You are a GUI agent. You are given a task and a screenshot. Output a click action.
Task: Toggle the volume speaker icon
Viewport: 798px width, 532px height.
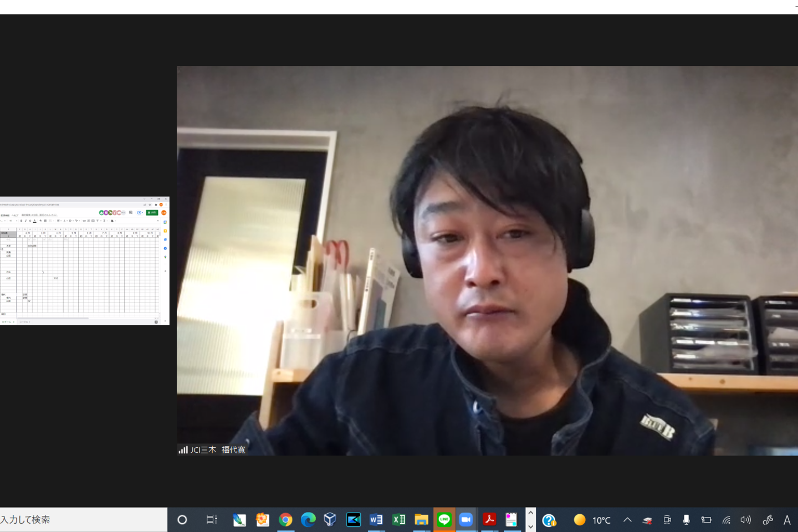coord(745,520)
